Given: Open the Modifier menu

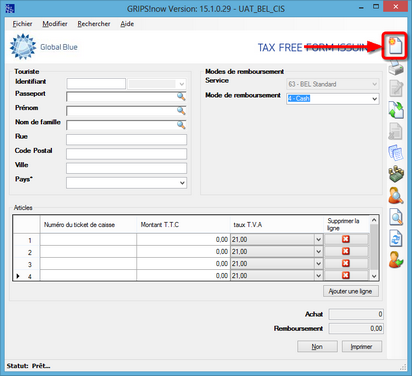Looking at the screenshot, I should (55, 24).
